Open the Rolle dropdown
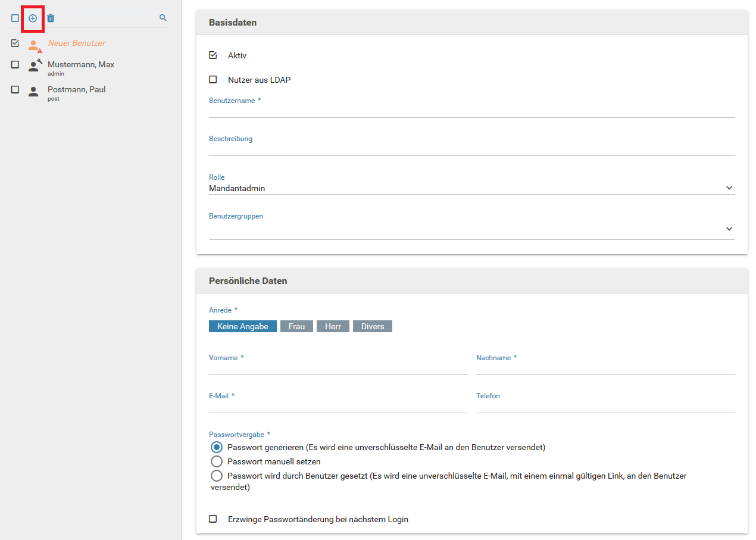 pyautogui.click(x=471, y=188)
